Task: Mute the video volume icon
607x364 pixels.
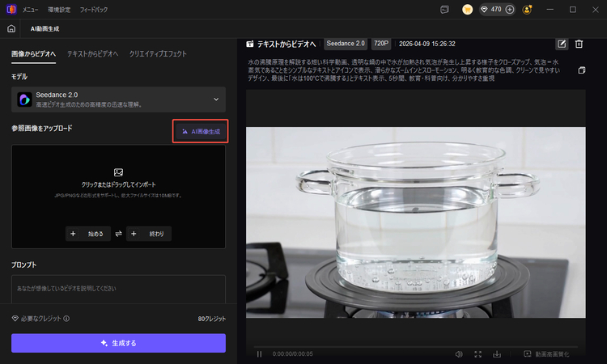Action: [459, 354]
